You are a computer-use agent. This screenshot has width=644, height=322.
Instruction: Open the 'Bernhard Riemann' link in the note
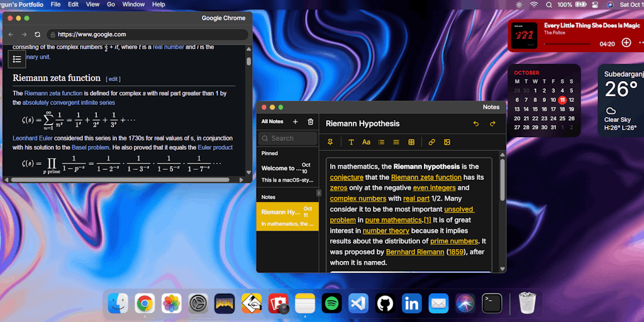(x=415, y=252)
